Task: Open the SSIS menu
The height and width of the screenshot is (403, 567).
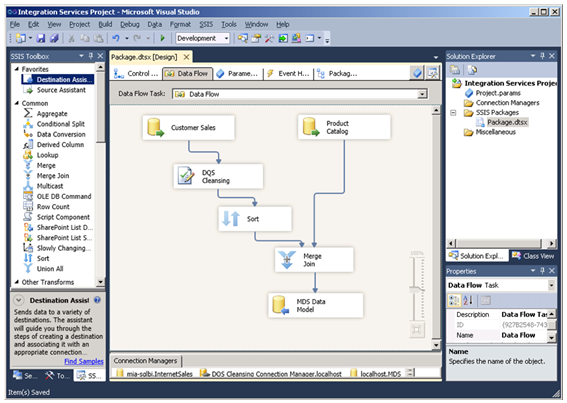Action: 206,24
